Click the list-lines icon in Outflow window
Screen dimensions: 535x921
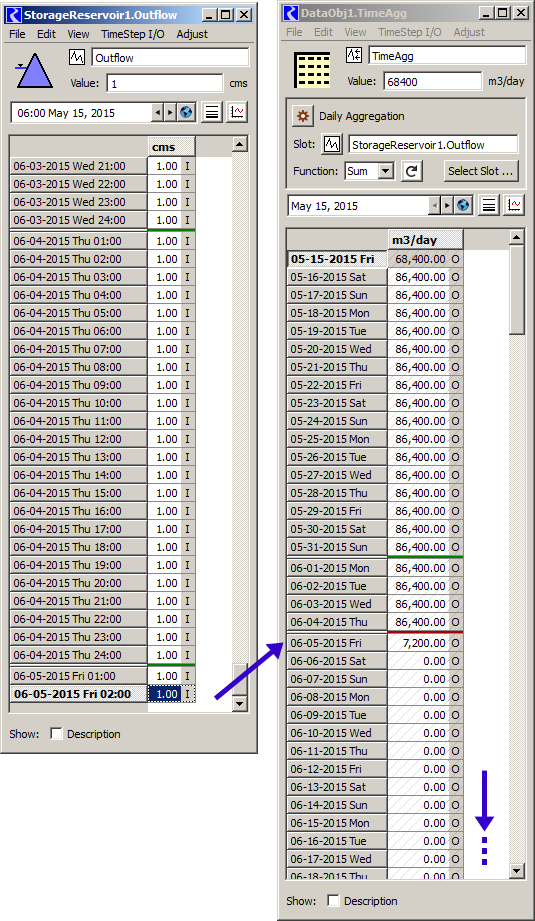212,112
